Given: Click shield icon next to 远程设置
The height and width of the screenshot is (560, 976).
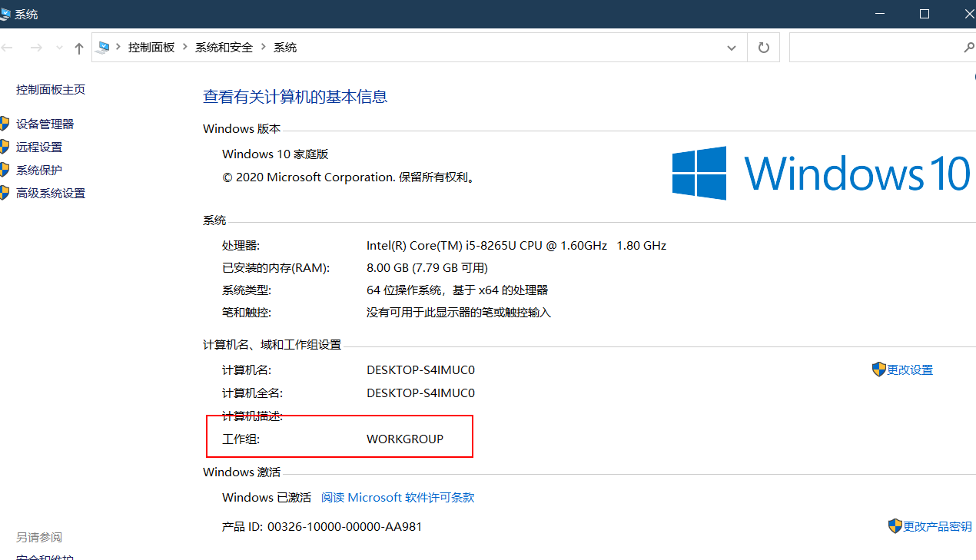Looking at the screenshot, I should coord(4,147).
